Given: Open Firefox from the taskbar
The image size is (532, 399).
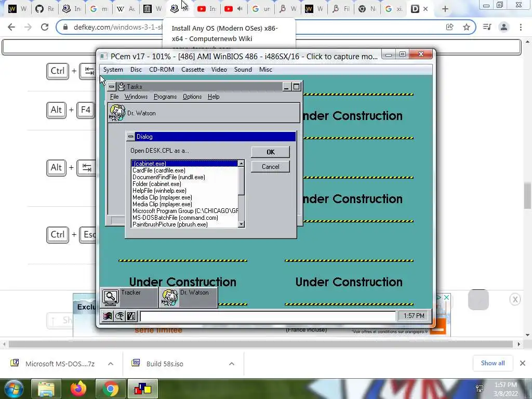Looking at the screenshot, I should pyautogui.click(x=78, y=389).
